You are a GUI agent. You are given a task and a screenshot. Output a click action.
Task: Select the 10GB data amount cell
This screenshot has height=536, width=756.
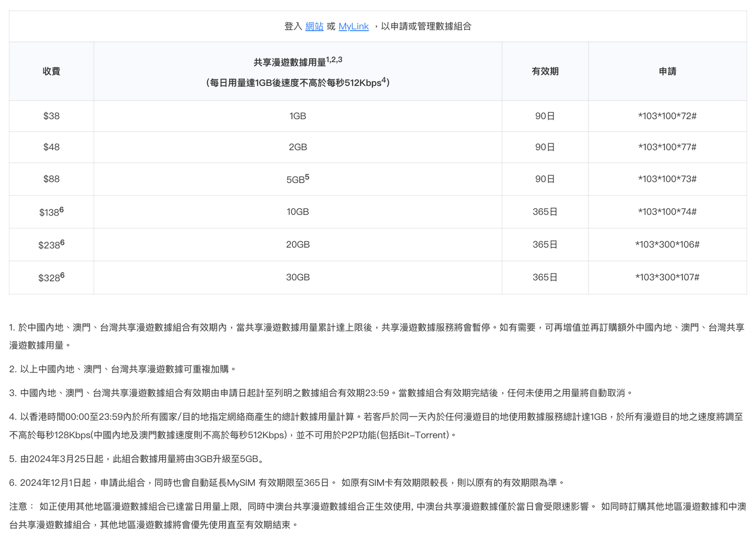(x=297, y=211)
